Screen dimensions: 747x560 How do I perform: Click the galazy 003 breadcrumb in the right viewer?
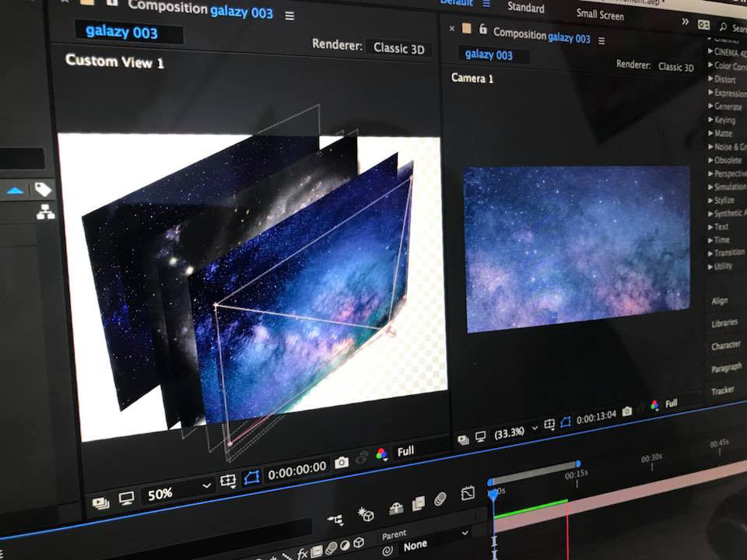click(x=489, y=54)
